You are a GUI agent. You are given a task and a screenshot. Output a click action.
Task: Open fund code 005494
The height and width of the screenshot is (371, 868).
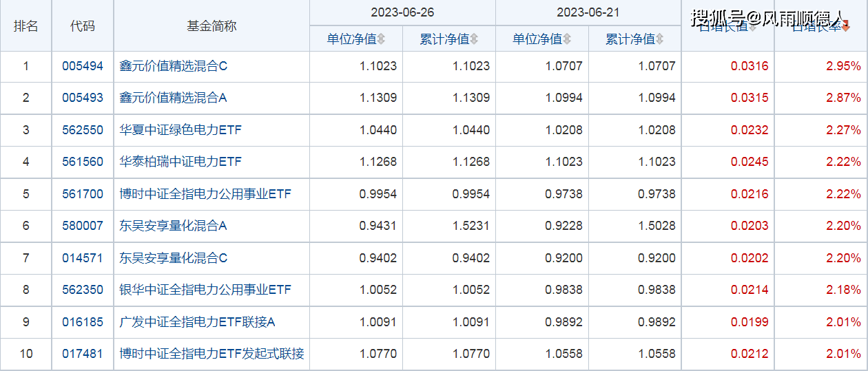click(x=83, y=67)
